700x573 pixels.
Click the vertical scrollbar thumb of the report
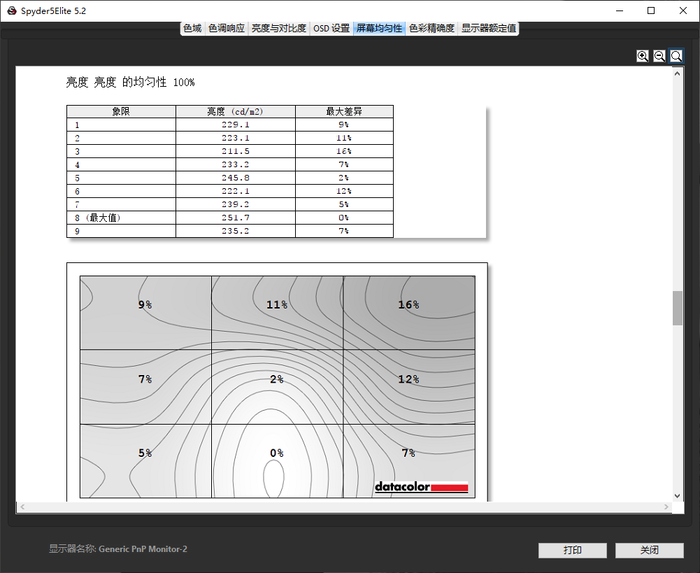(x=677, y=308)
